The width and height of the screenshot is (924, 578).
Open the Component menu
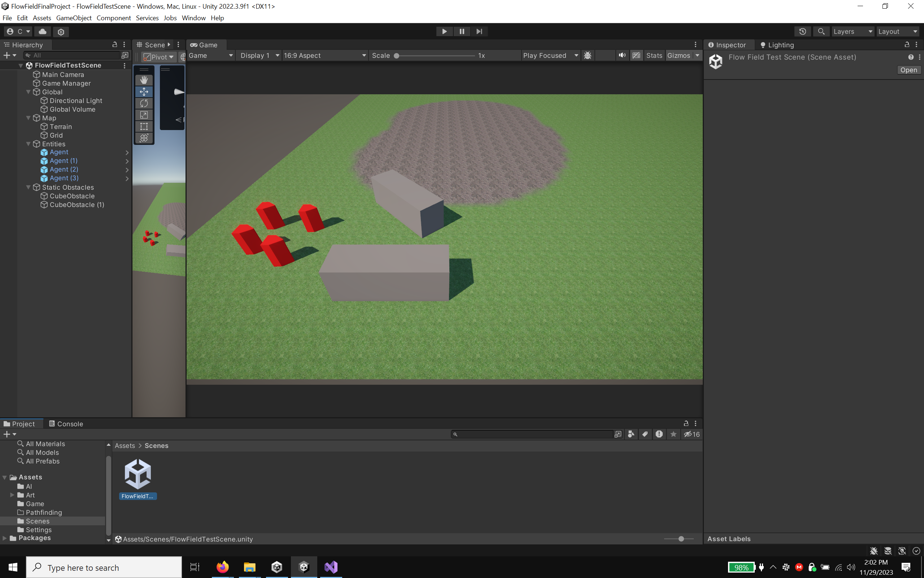113,18
